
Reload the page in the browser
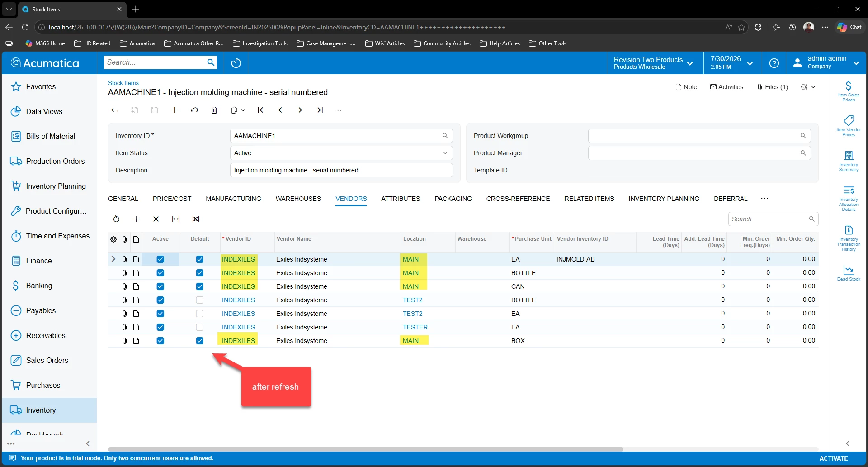25,27
